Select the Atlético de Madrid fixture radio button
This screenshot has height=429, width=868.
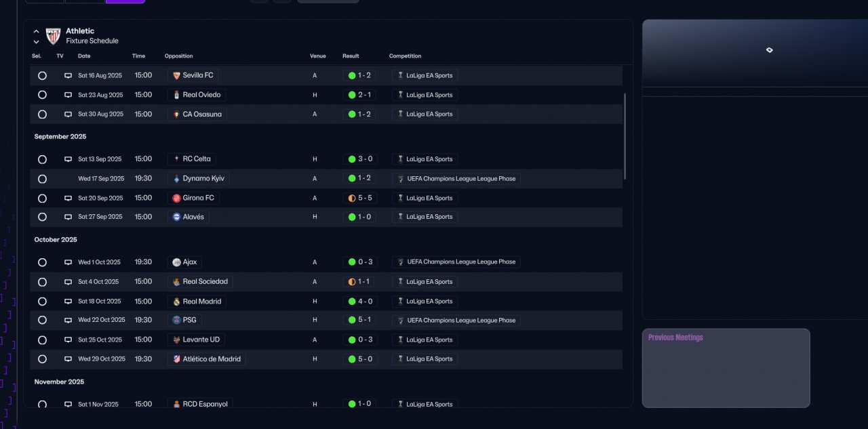(42, 359)
